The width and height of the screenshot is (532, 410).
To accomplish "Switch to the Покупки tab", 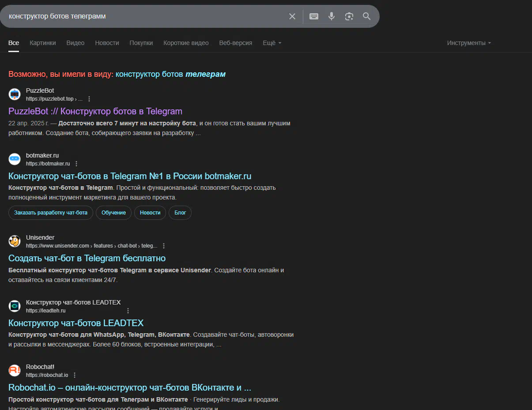I will point(141,43).
